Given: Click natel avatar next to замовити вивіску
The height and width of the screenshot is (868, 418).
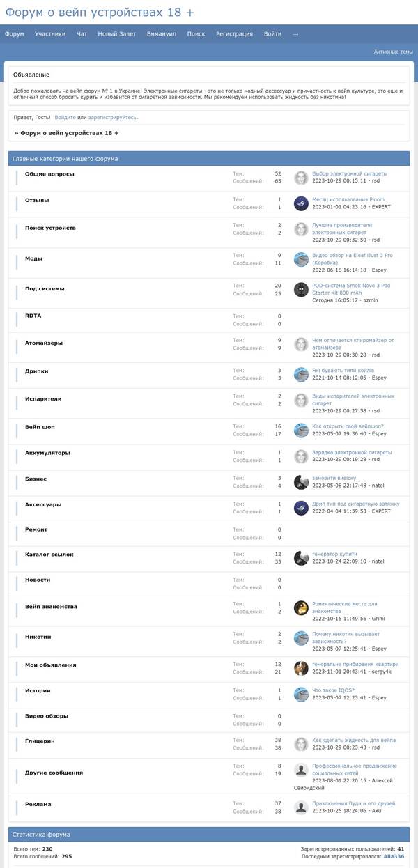Looking at the screenshot, I should pos(301,482).
